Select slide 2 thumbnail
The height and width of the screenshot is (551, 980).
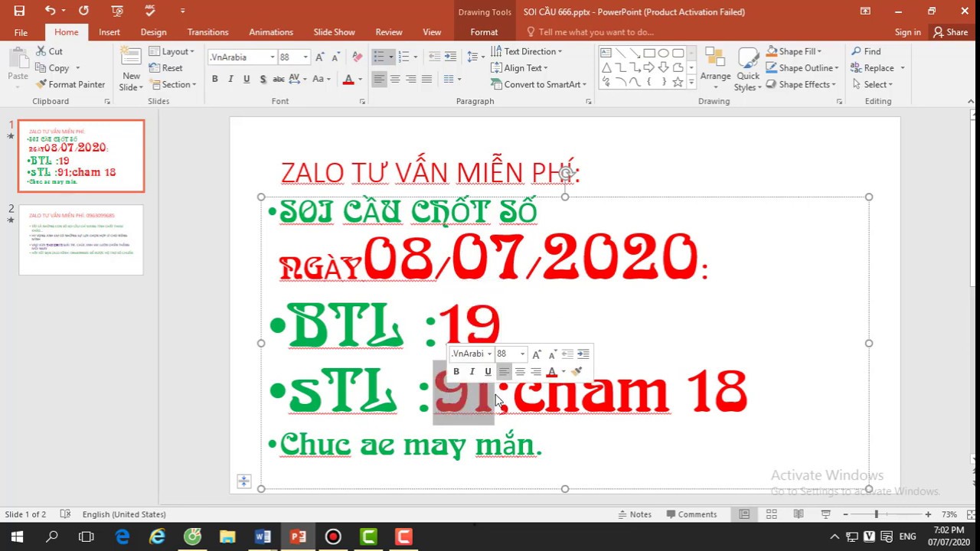tap(81, 240)
